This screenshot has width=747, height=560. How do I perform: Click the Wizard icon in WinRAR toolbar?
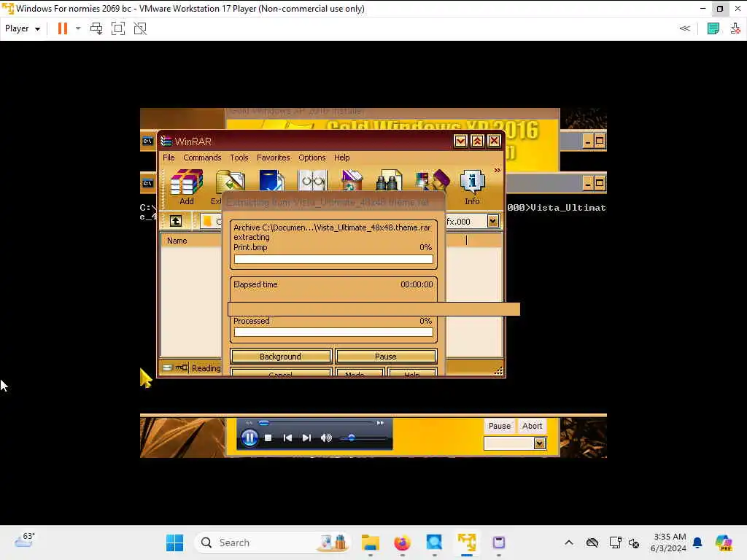point(433,181)
